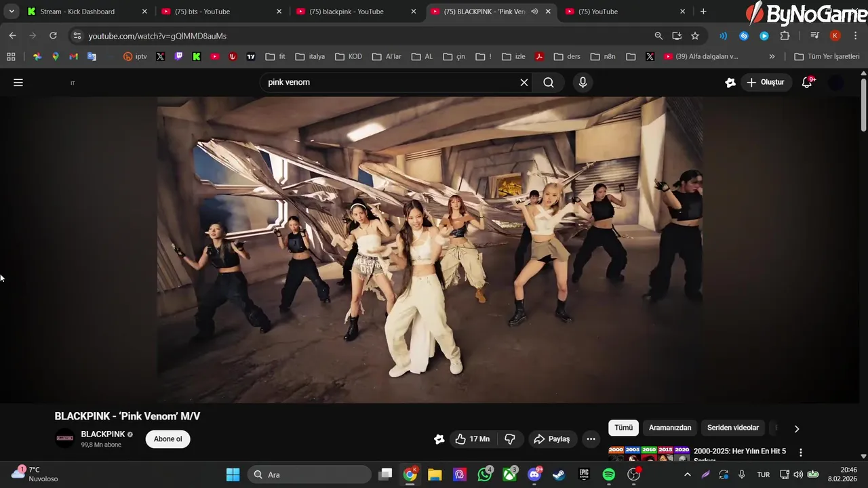Image resolution: width=868 pixels, height=488 pixels.
Task: Select the Aramanızdan filter chip
Action: coord(670,428)
